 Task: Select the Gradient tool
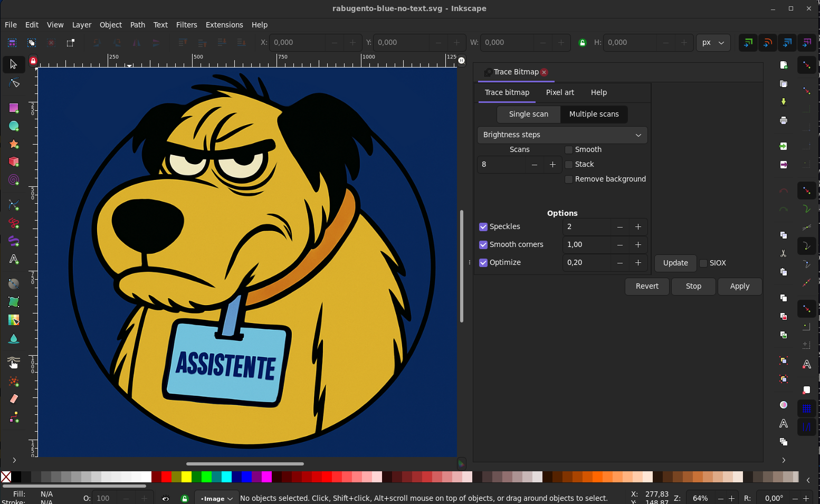(14, 283)
